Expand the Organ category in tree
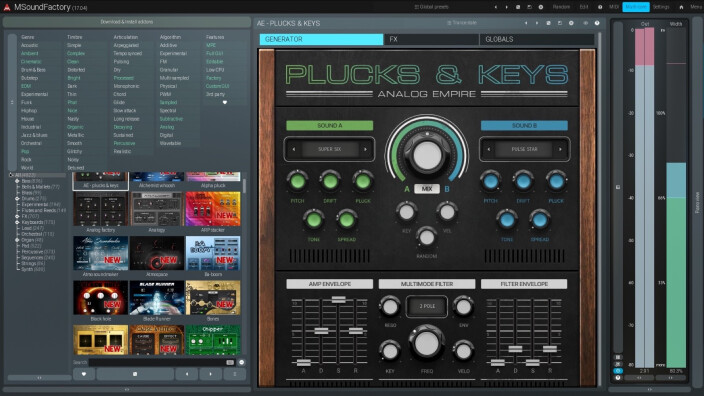Image resolution: width=704 pixels, height=396 pixels. (17, 240)
